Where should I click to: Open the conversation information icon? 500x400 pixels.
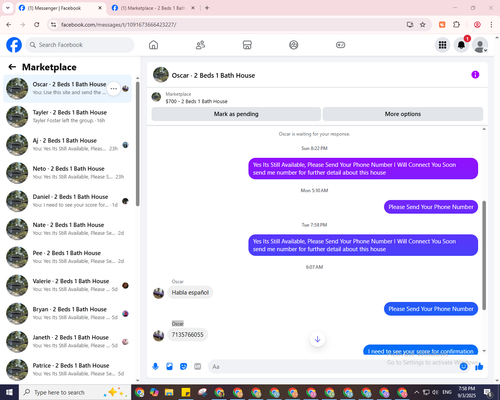(475, 75)
